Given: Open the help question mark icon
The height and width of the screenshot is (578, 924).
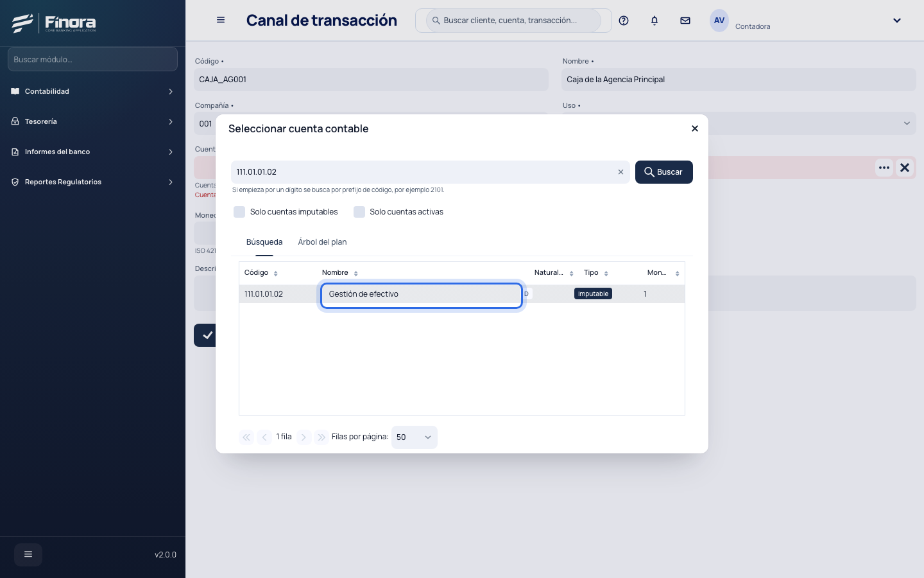Looking at the screenshot, I should (x=624, y=21).
